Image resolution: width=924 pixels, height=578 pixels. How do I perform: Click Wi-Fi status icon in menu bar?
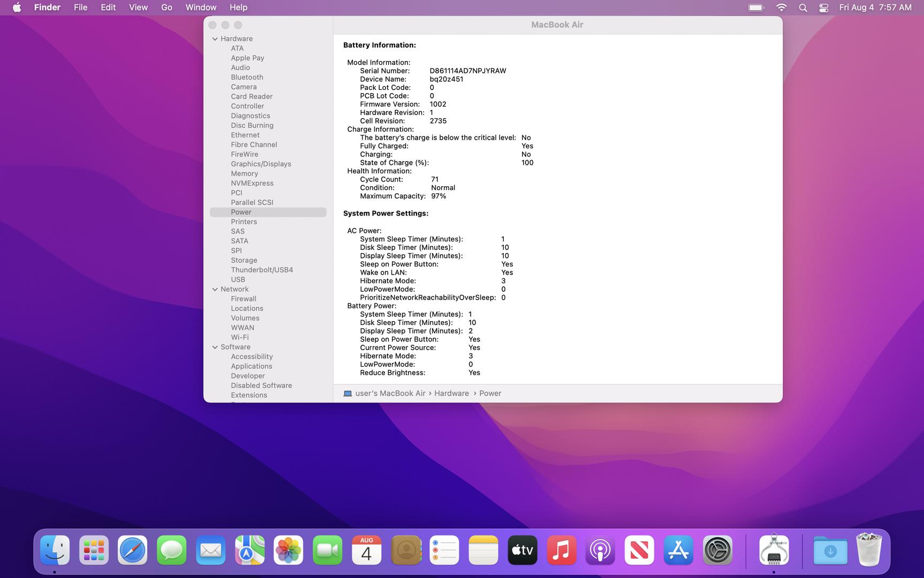pos(781,7)
